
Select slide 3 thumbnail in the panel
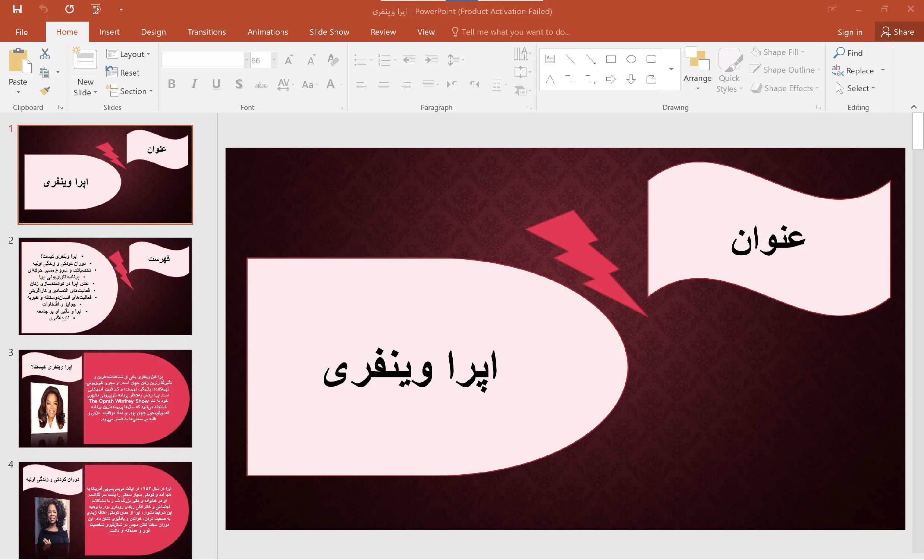coord(106,399)
